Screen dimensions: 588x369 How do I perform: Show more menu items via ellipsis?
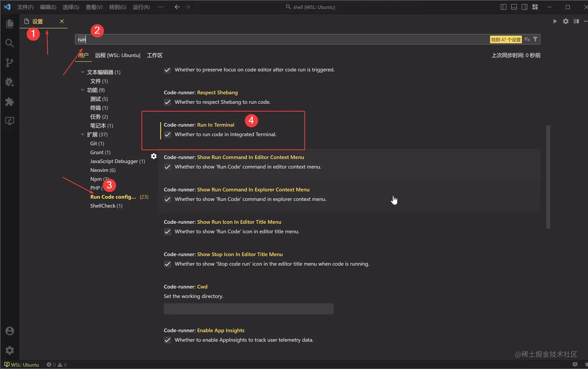(x=161, y=7)
